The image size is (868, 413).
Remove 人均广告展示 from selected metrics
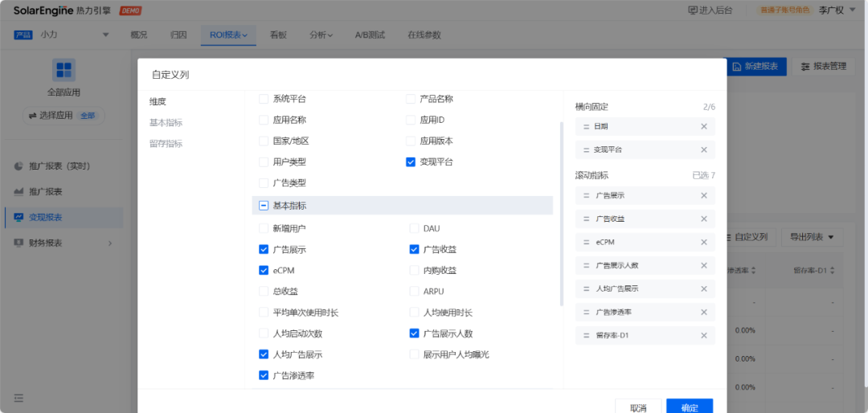703,289
